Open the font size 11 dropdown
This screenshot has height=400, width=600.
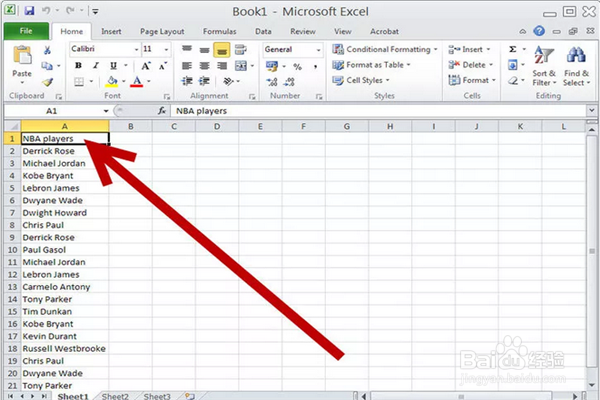pos(166,49)
